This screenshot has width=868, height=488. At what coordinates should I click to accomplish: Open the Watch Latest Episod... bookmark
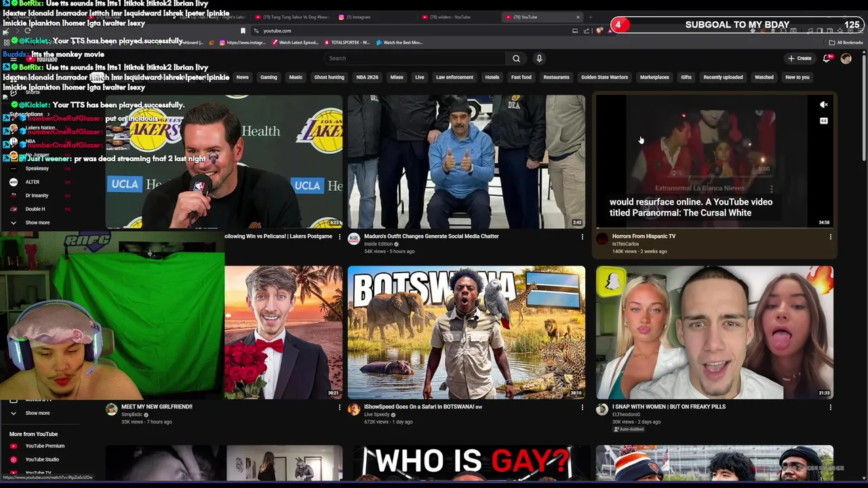coord(295,43)
